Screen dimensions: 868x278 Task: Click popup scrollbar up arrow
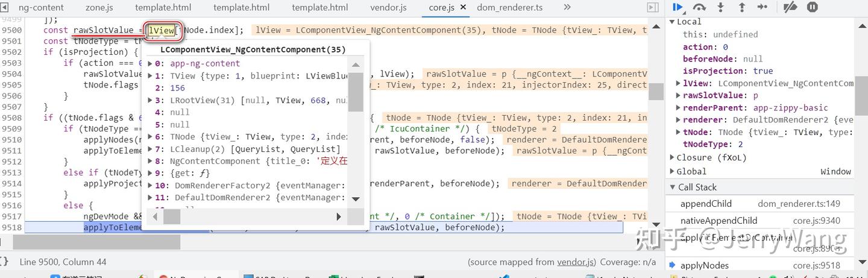356,65
